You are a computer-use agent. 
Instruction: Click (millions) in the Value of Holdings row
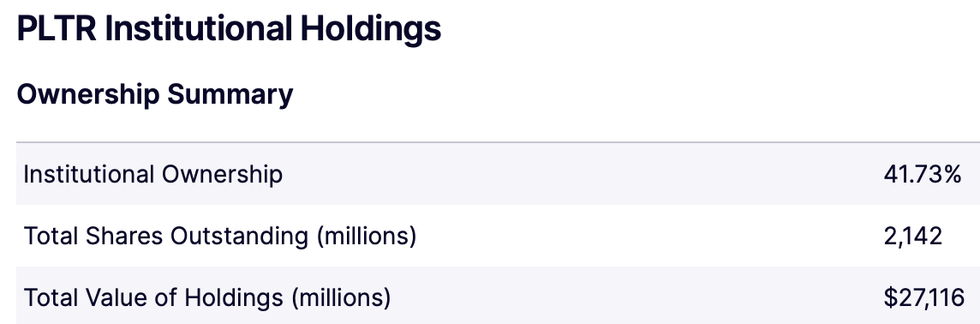[x=341, y=298]
